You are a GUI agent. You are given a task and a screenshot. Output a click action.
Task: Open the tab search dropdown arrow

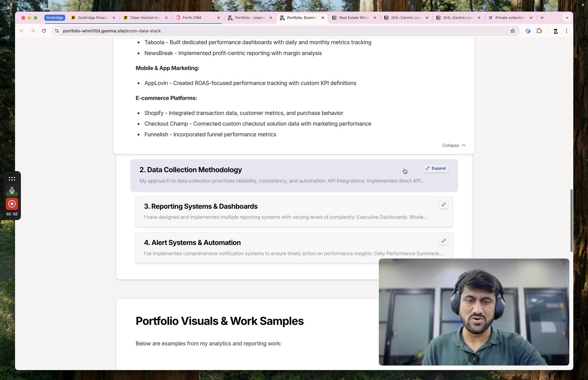[x=567, y=18]
